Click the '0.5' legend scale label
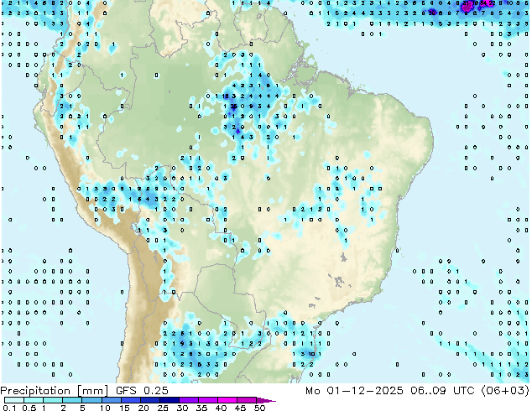532x411 pixels. click(29, 408)
